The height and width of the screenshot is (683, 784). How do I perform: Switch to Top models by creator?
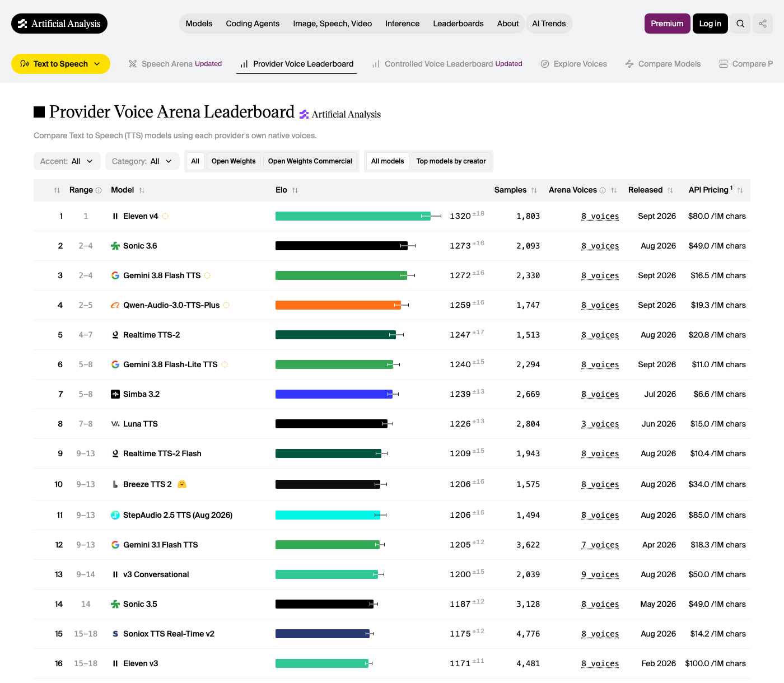pyautogui.click(x=451, y=161)
